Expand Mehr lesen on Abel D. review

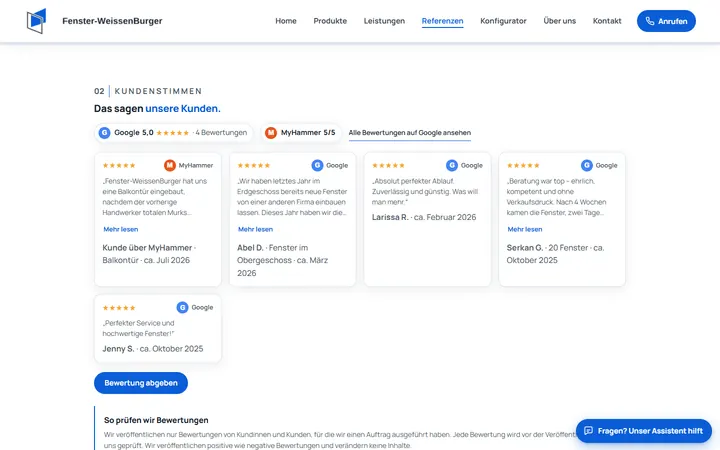pyautogui.click(x=255, y=229)
